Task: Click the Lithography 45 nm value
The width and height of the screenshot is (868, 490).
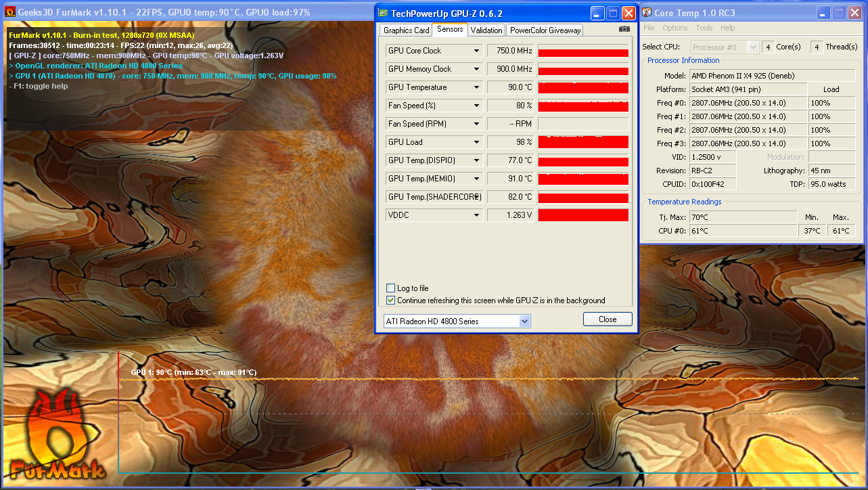Action: pos(831,171)
